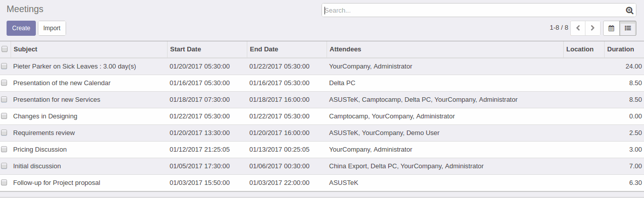Sort by Attendees column header
The image size is (644, 198).
(x=345, y=49)
